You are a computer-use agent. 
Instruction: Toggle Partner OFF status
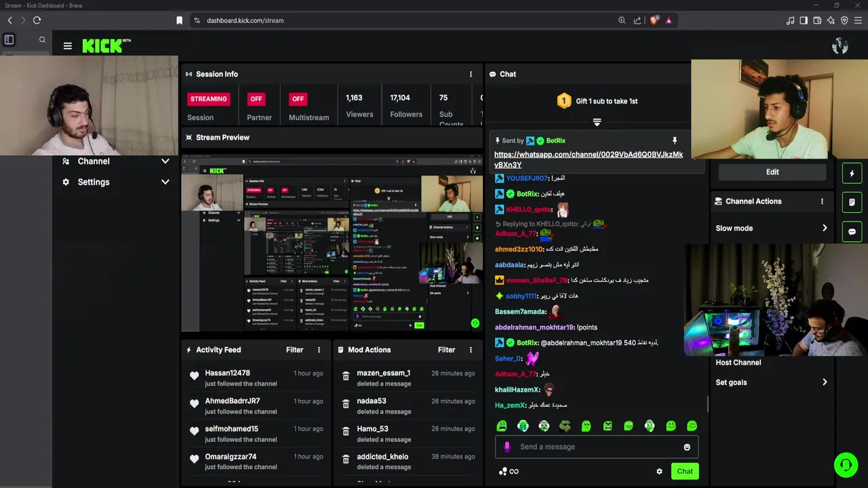[x=256, y=99]
